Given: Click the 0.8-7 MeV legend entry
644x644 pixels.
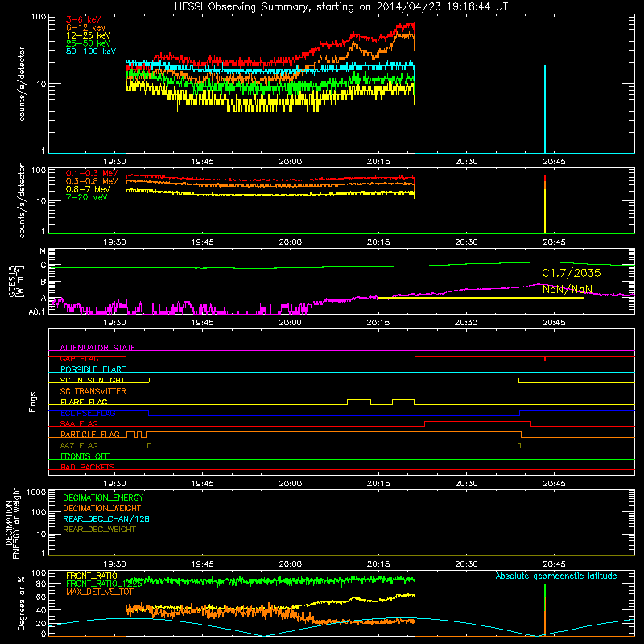Looking at the screenshot, I should click(88, 189).
